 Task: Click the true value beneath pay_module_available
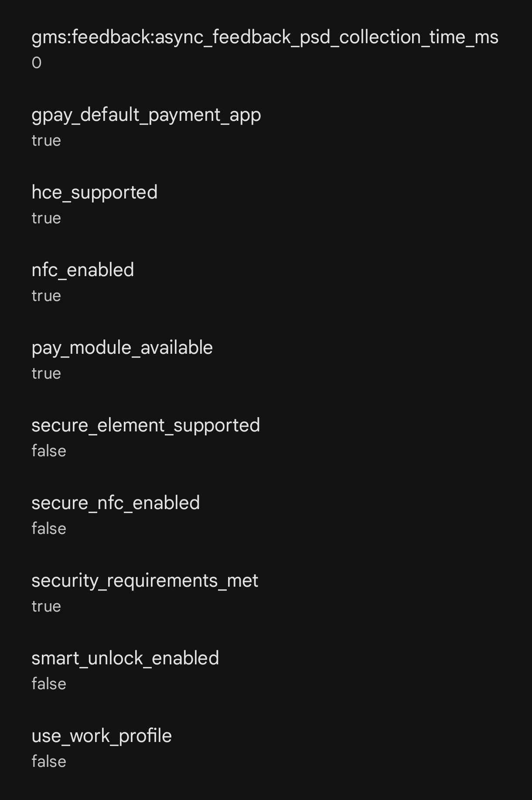point(46,373)
